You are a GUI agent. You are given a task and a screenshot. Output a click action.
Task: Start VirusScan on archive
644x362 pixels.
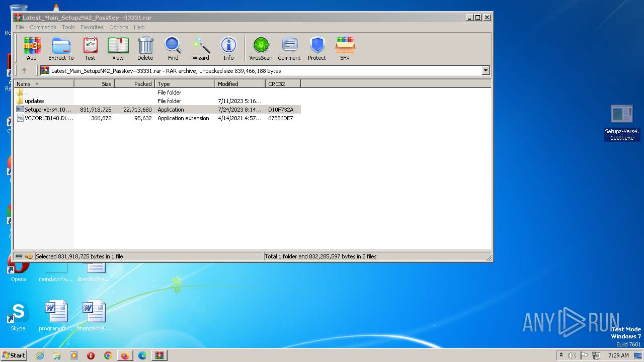pos(261,49)
